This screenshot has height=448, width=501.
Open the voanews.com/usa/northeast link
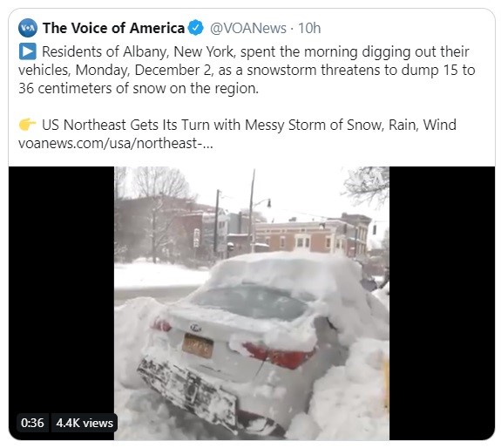click(x=115, y=143)
